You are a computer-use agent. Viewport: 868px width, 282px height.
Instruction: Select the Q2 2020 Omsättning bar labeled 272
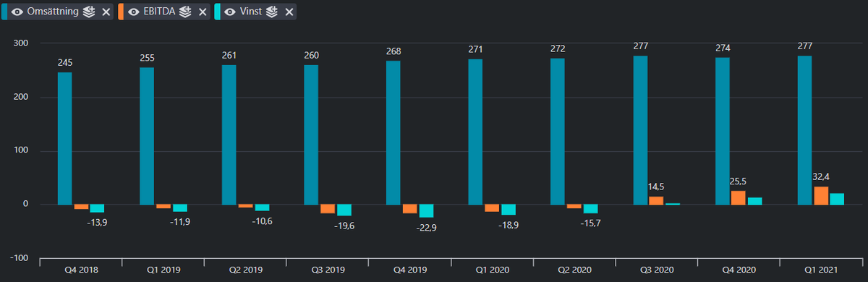(558, 132)
